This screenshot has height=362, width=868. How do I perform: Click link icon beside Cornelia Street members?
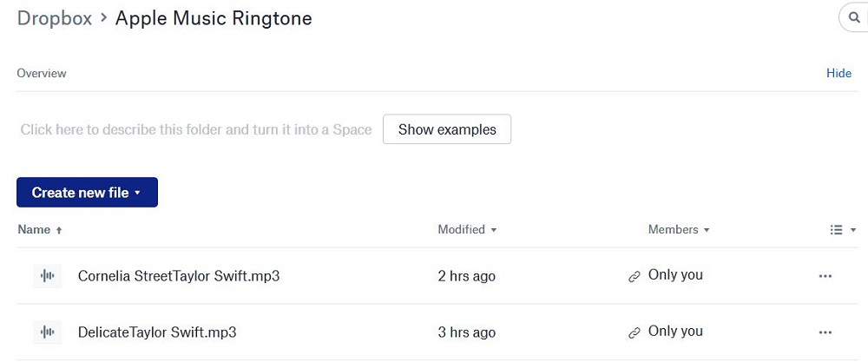(x=635, y=276)
